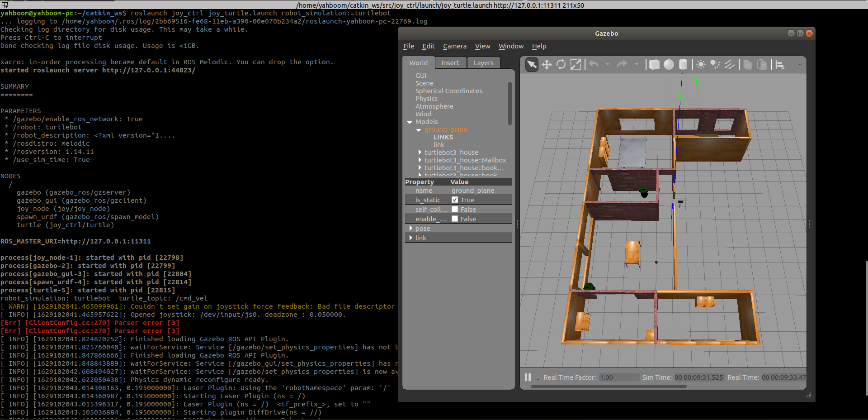Select Scene in the World tree
This screenshot has width=868, height=420.
click(424, 83)
